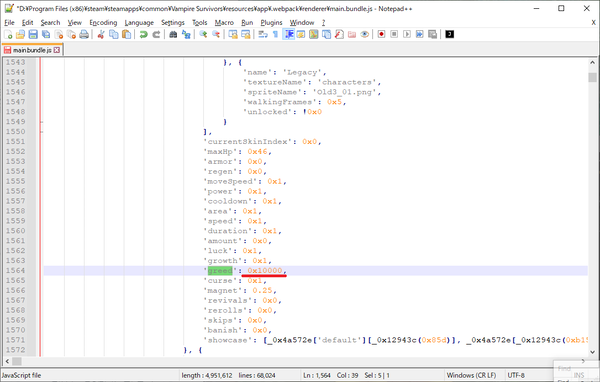Open the Language menu

coord(139,23)
